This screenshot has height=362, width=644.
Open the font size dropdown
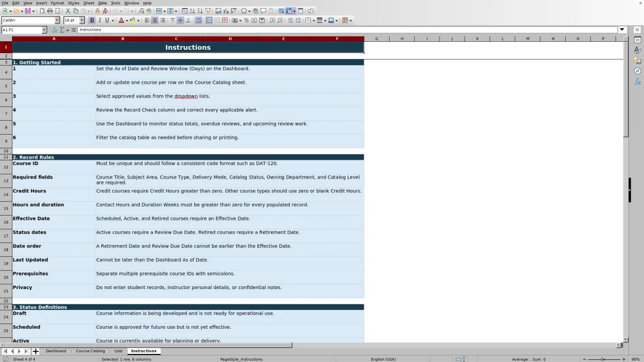pyautogui.click(x=82, y=20)
